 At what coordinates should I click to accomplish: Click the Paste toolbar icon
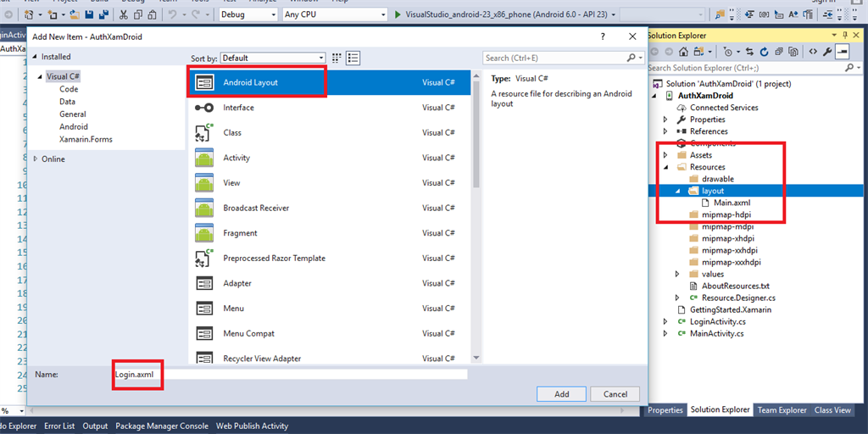click(x=152, y=14)
